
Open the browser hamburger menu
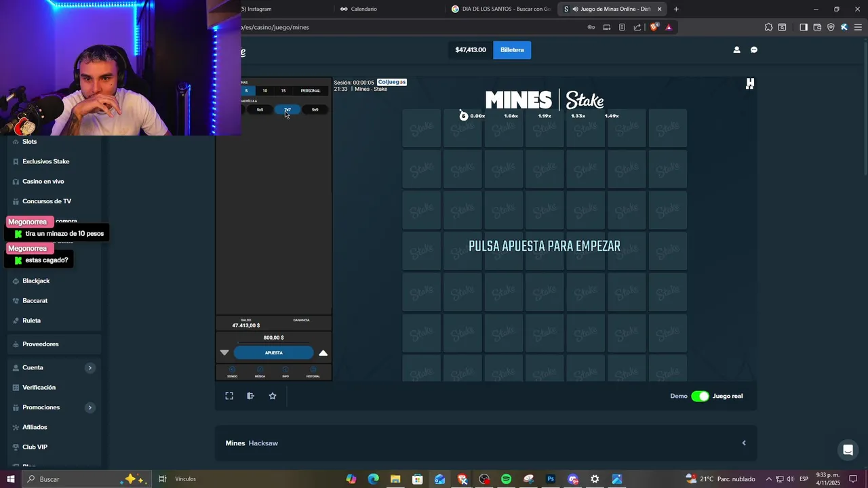[x=858, y=27]
